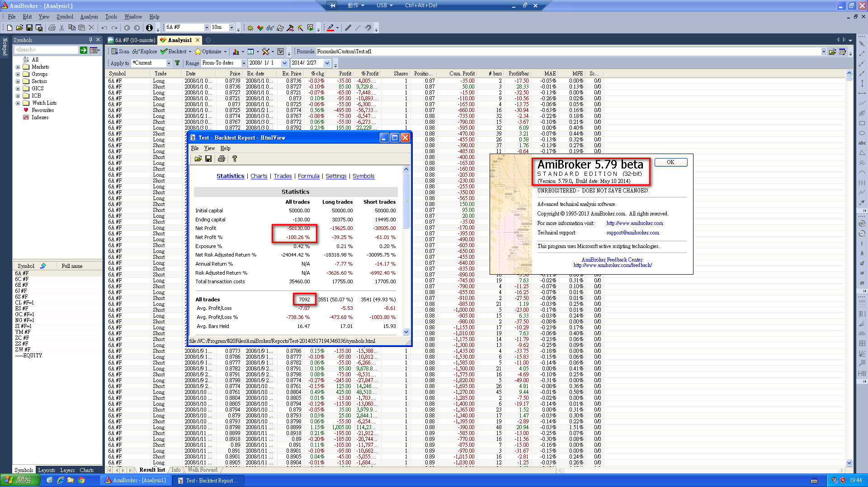
Task: Expand the Watch Lists tree node
Action: [x=18, y=103]
